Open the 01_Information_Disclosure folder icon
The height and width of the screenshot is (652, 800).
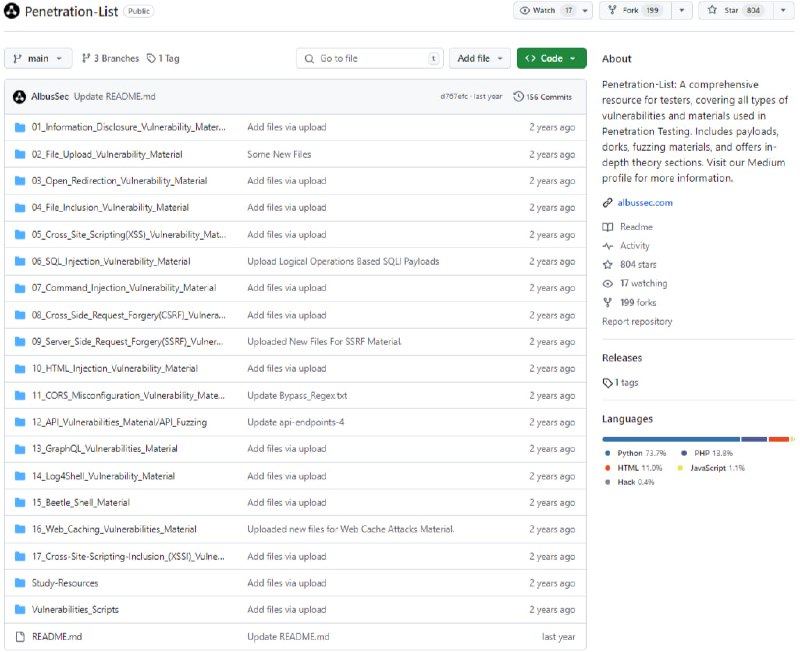[20, 128]
